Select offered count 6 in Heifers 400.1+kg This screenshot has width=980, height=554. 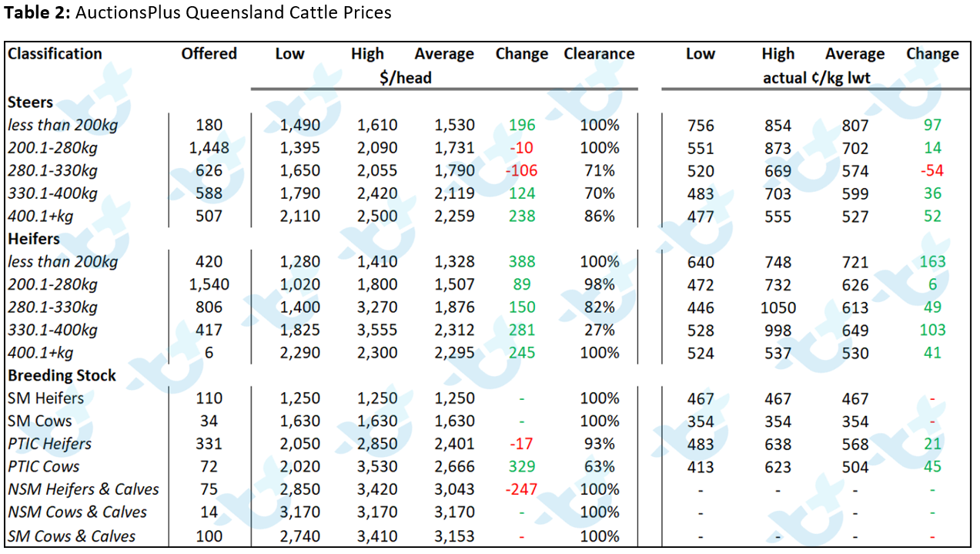[209, 353]
